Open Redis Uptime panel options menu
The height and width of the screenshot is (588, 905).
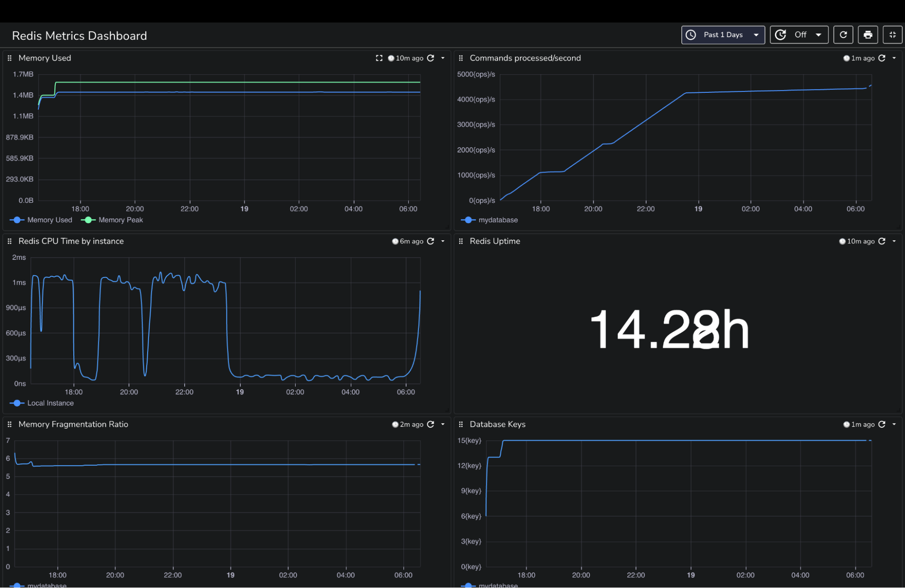(x=894, y=241)
